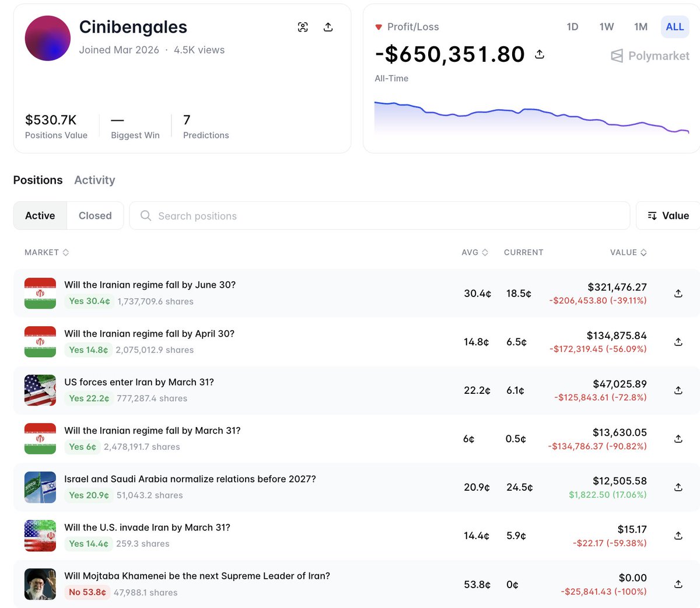This screenshot has height=608, width=700.
Task: Share the Iranian regime April 30 position
Action: pos(678,342)
